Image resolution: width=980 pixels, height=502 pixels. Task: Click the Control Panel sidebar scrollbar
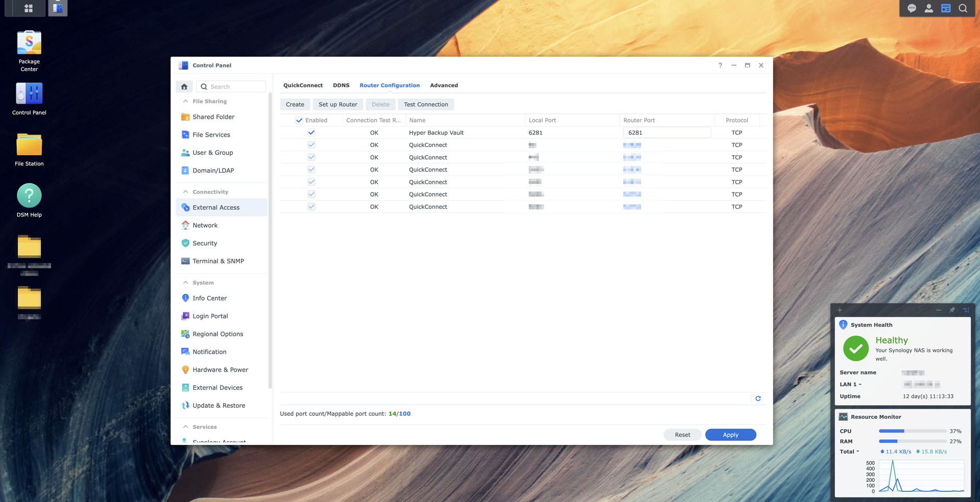[270, 240]
